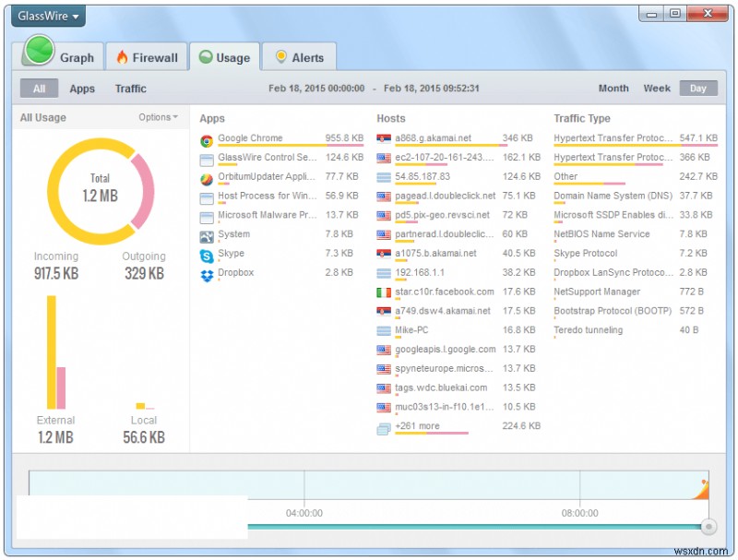The height and width of the screenshot is (560, 738).
Task: Click the flag icon for partnerad.l.doubleclick
Action: pos(384,234)
